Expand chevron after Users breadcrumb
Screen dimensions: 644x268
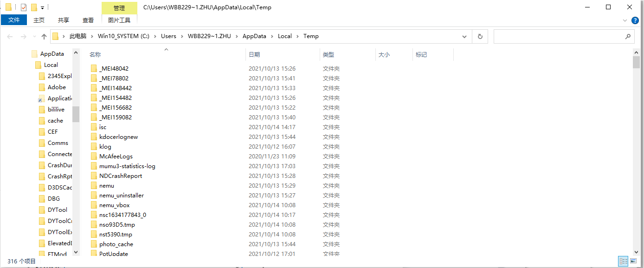coord(182,36)
